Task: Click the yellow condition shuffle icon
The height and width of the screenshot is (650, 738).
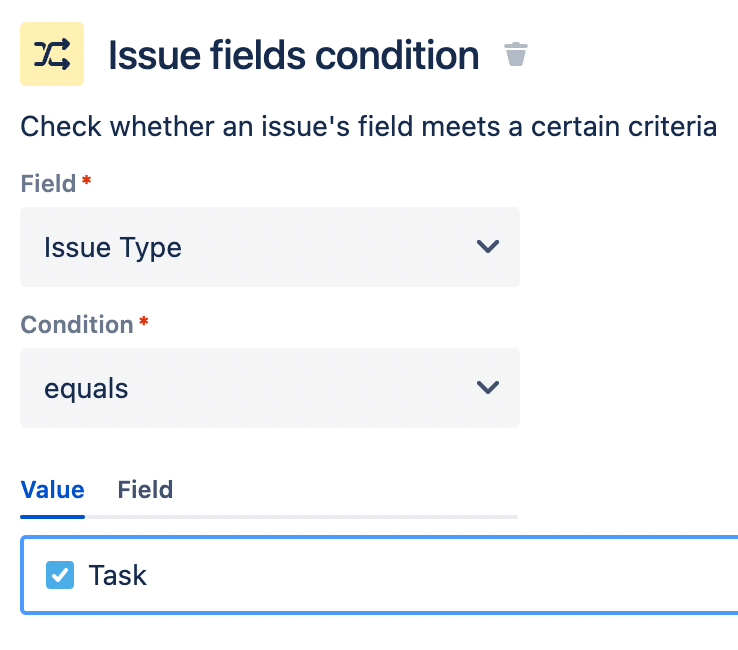Action: click(x=52, y=54)
